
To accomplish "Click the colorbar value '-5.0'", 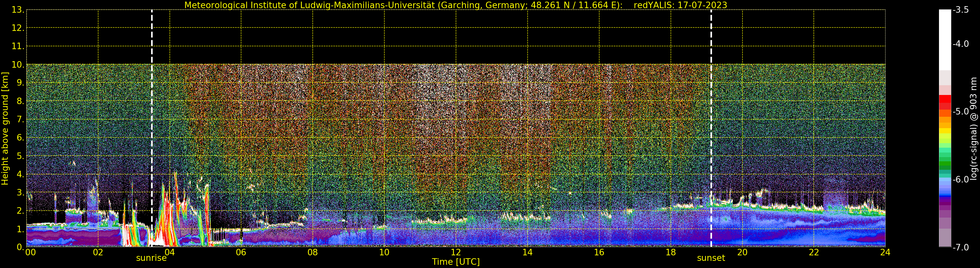I will point(960,112).
